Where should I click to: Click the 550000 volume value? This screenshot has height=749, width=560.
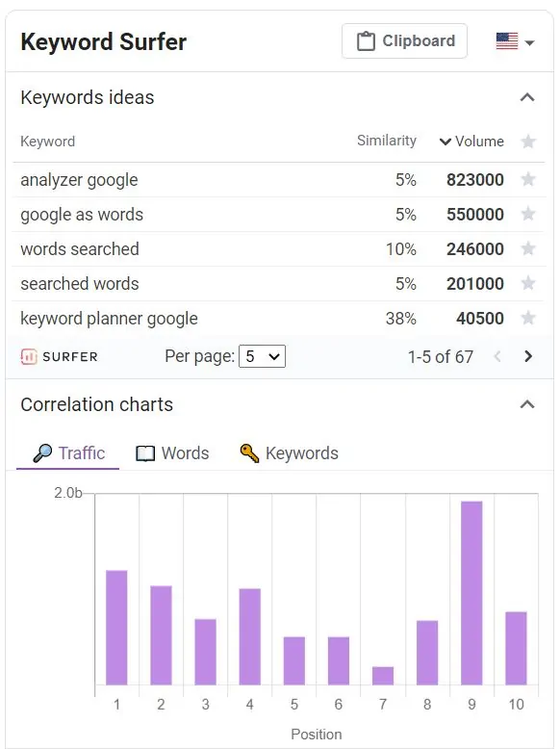coord(475,215)
